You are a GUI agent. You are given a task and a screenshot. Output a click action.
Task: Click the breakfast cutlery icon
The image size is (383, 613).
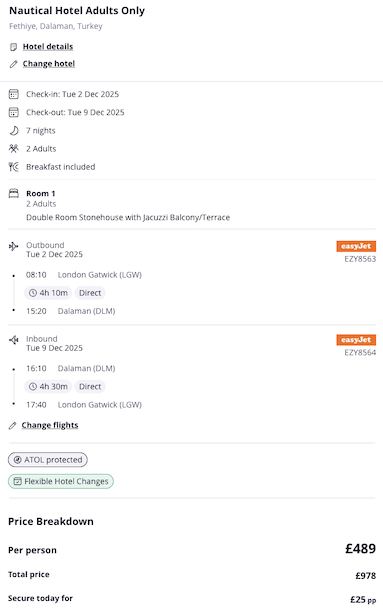coord(14,167)
